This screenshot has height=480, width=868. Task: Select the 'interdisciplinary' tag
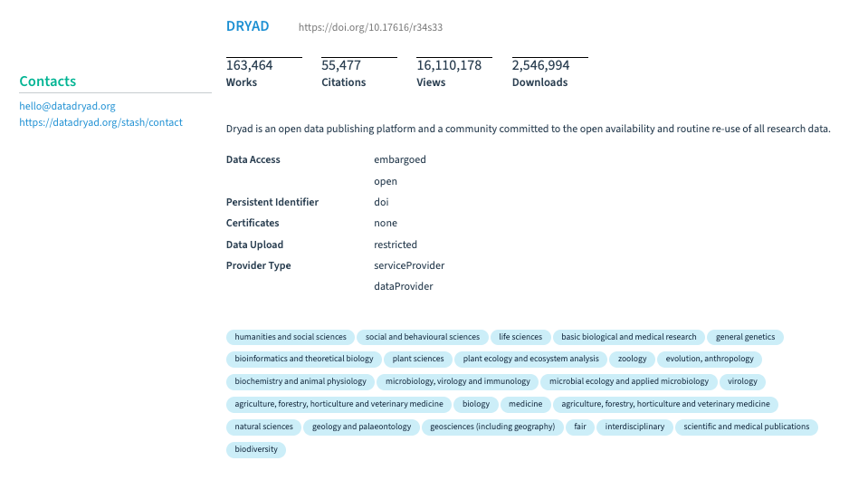coord(635,427)
